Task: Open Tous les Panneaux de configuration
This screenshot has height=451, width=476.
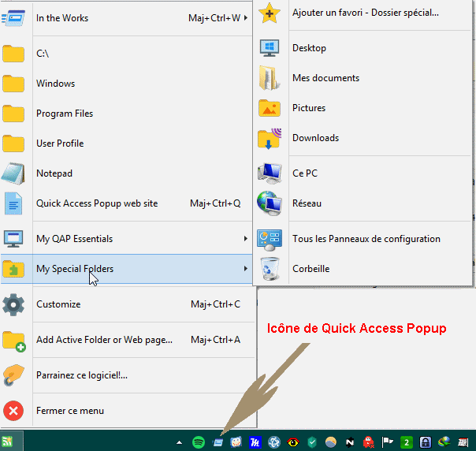Action: pyautogui.click(x=363, y=239)
